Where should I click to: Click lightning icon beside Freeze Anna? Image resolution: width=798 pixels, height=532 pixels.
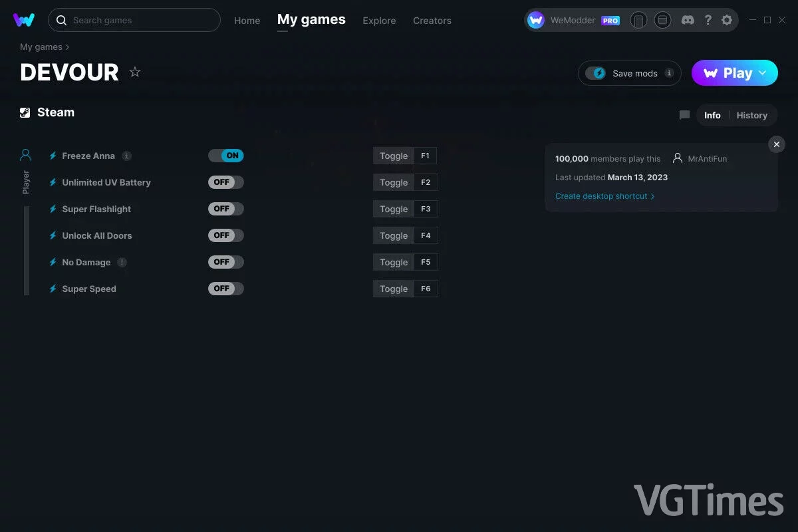(53, 156)
